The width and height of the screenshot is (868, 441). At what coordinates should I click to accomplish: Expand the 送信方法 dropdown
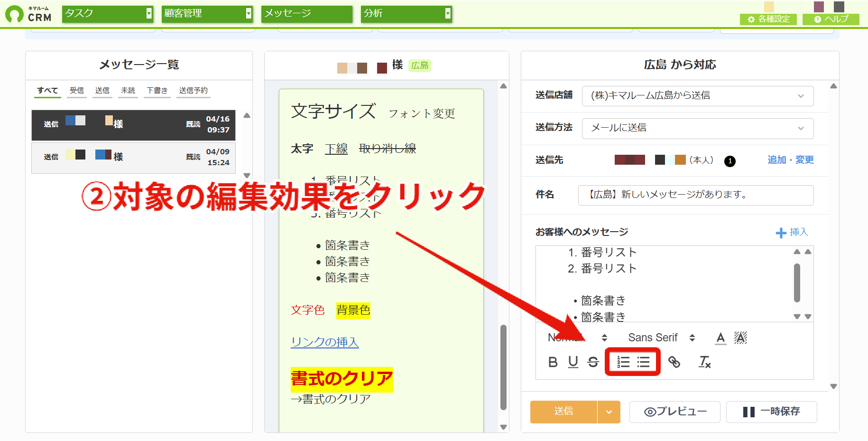698,128
